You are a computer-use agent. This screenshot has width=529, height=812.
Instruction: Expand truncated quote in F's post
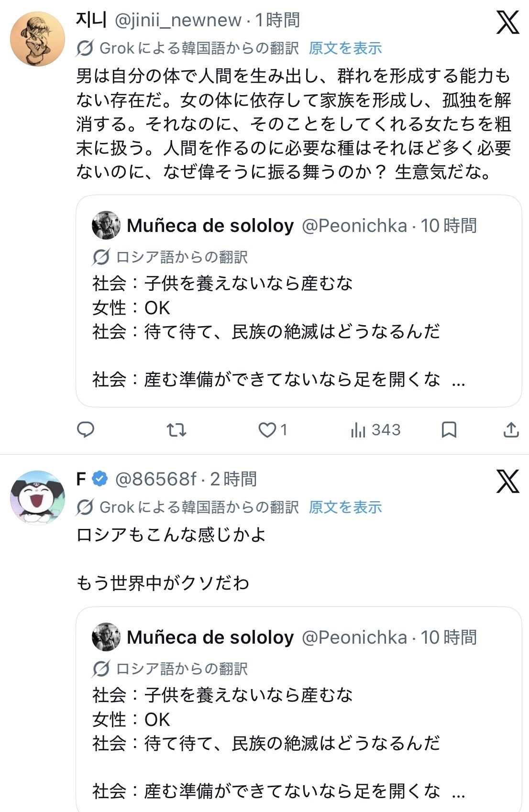458,791
